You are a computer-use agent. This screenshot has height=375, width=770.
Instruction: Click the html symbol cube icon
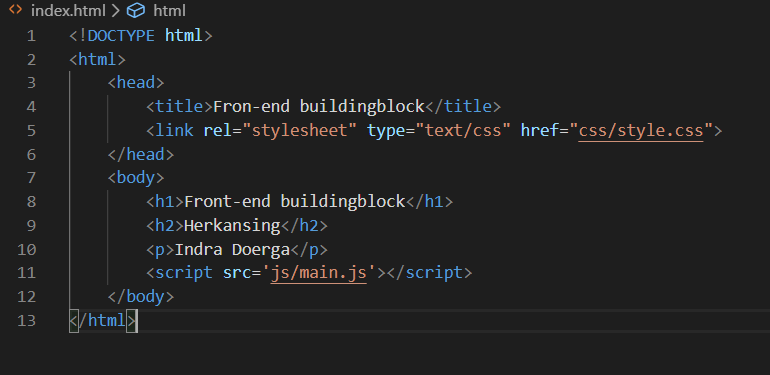coord(136,10)
